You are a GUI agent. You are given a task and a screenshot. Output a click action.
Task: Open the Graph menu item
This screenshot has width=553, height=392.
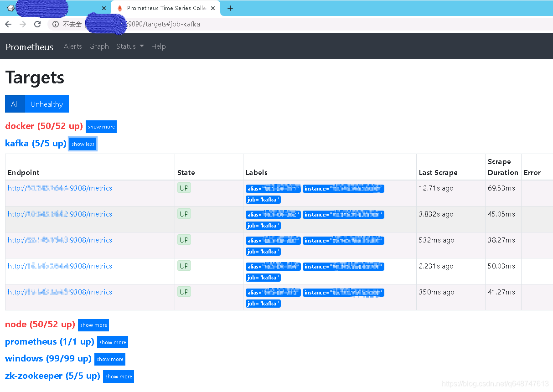[x=99, y=46]
